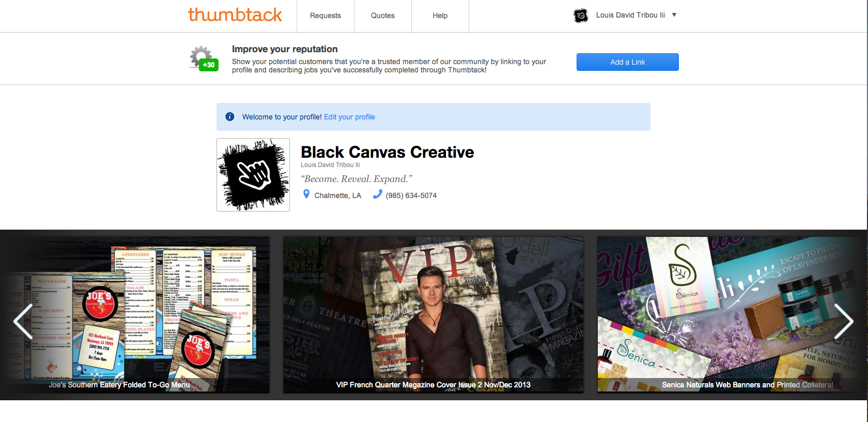Screen dimensions: 868x422
Task: Click phone number (985) 634-5074
Action: [411, 195]
